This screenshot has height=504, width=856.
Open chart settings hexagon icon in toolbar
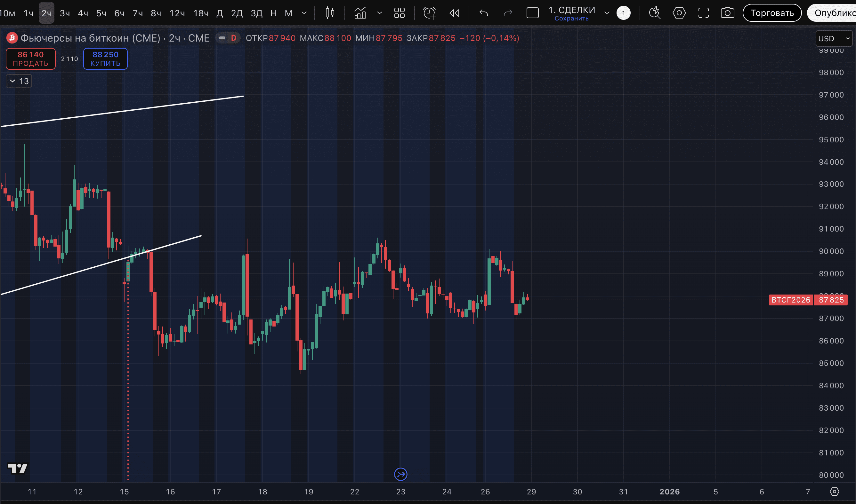(679, 13)
